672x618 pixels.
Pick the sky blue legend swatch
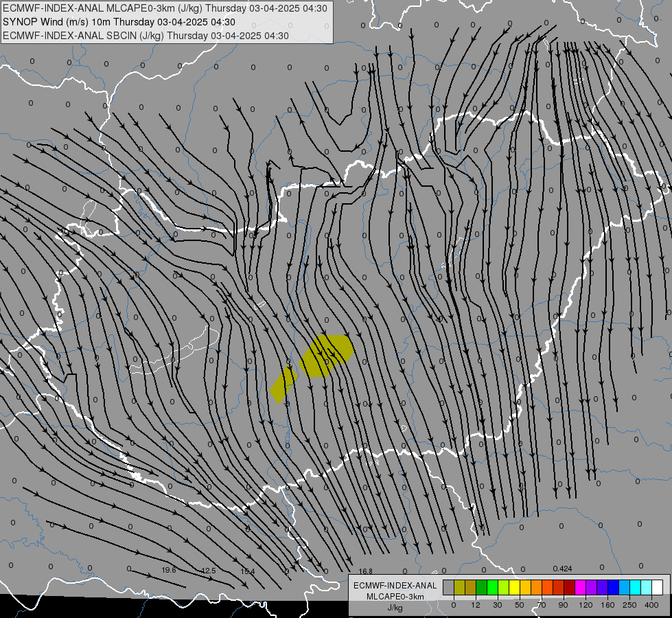tap(625, 587)
